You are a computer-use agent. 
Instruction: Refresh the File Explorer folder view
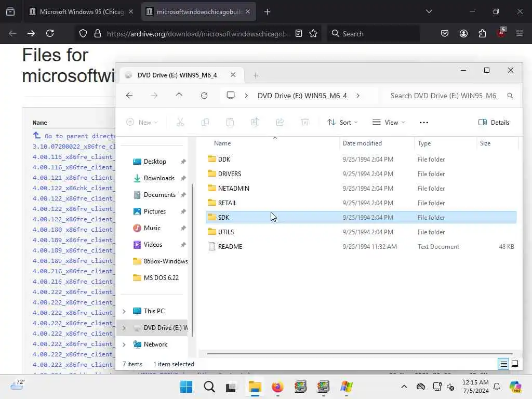click(x=204, y=96)
